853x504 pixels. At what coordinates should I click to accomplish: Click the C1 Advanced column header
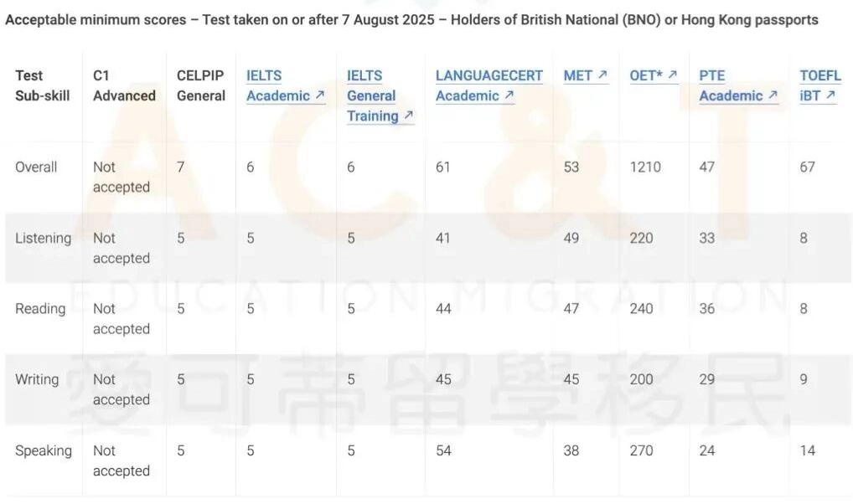124,86
